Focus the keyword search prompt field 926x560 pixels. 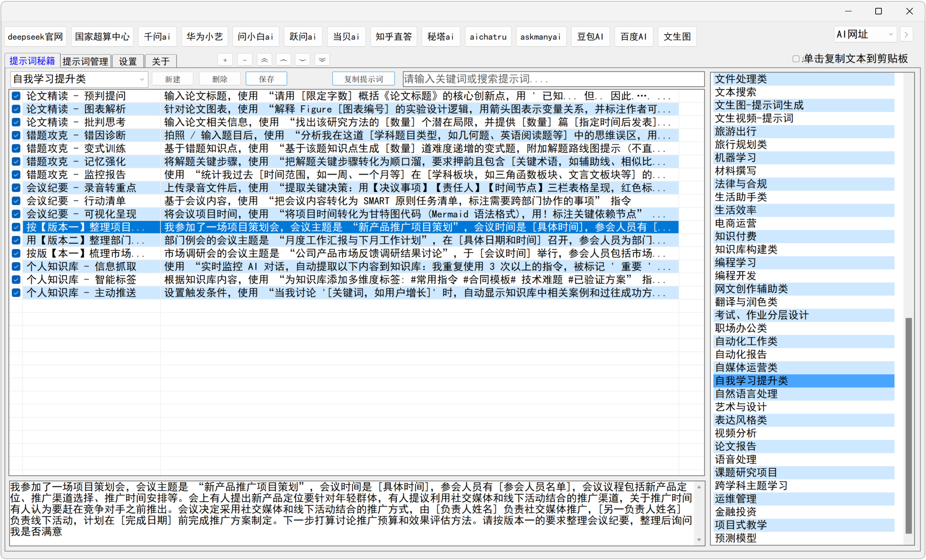pyautogui.click(x=553, y=79)
